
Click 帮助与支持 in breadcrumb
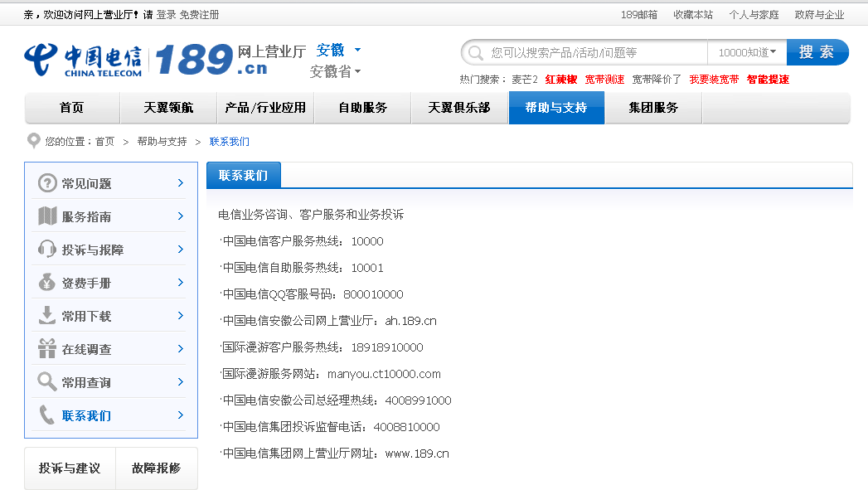(162, 142)
